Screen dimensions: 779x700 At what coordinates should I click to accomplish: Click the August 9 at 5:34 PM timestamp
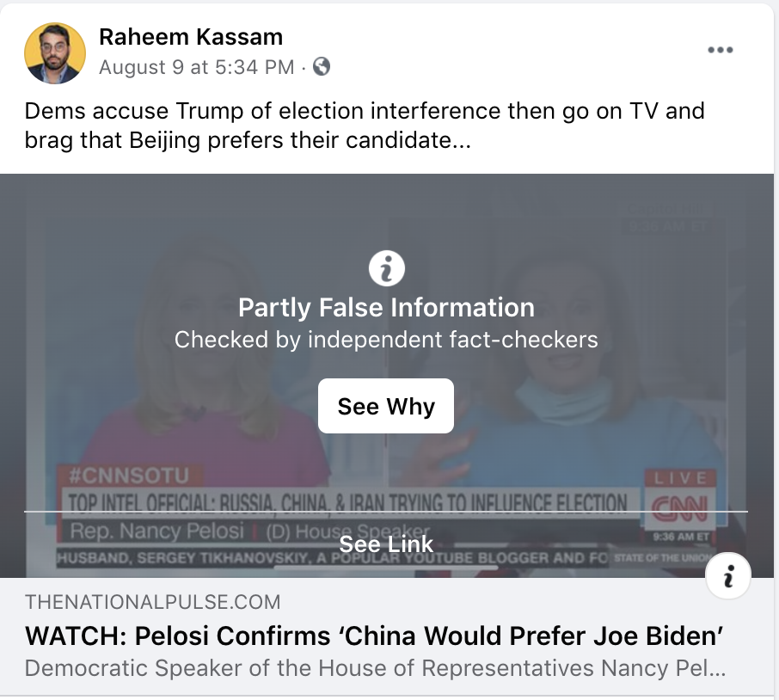tap(196, 67)
